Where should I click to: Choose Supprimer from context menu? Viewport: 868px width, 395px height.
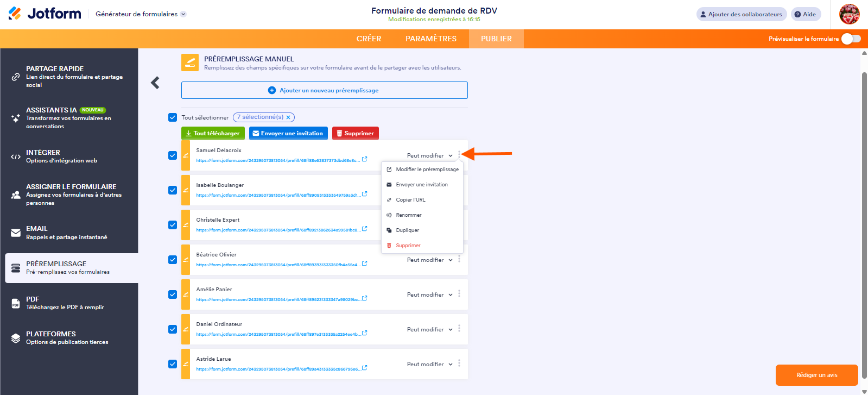[x=422, y=246]
